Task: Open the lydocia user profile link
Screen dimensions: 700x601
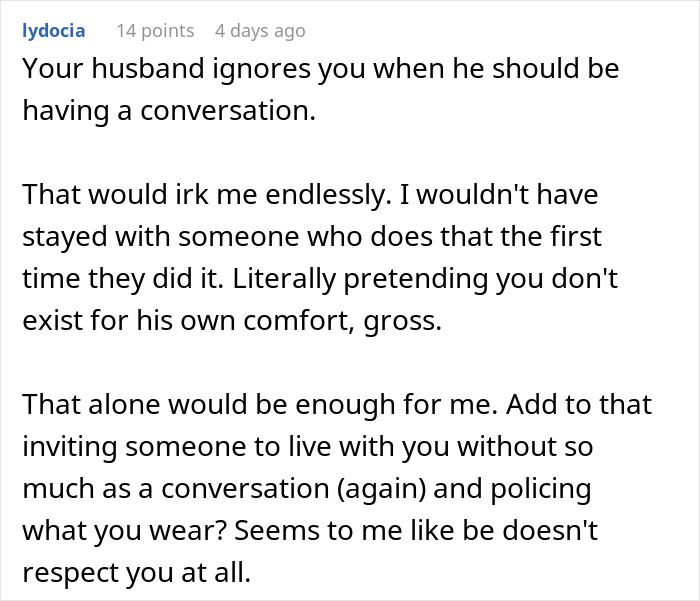Action: click(x=53, y=31)
